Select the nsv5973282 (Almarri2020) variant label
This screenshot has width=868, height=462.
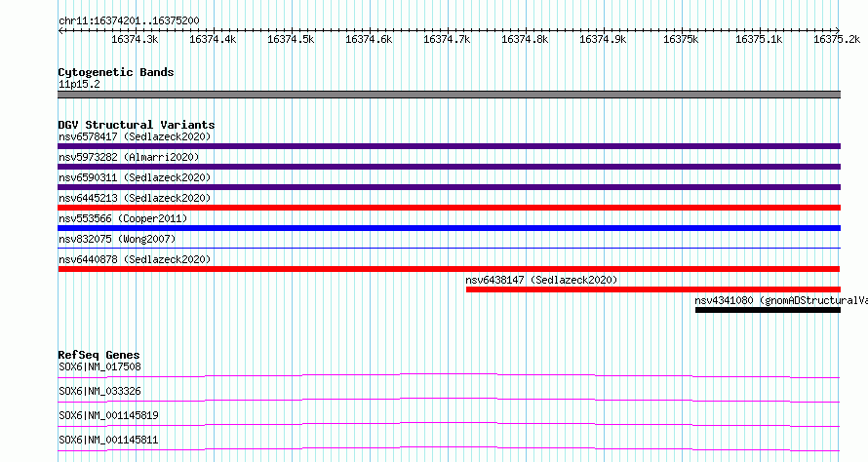point(129,157)
